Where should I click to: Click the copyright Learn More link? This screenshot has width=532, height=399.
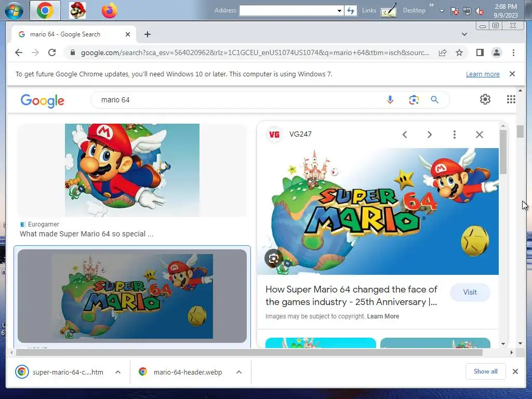383,316
